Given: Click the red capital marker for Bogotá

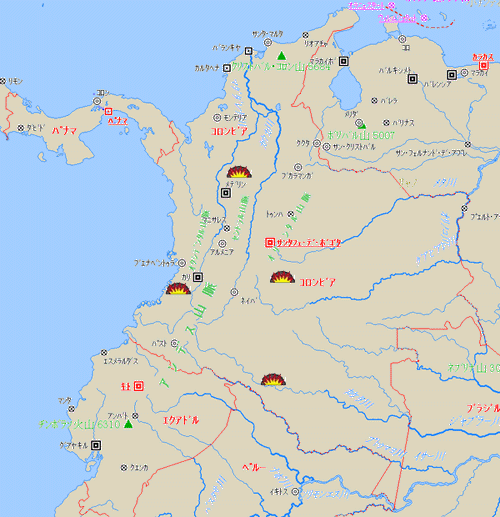Looking at the screenshot, I should pos(270,242).
